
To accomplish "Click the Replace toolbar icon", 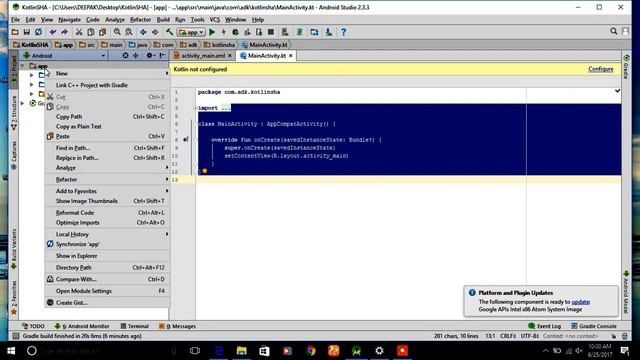I will pyautogui.click(x=129, y=32).
